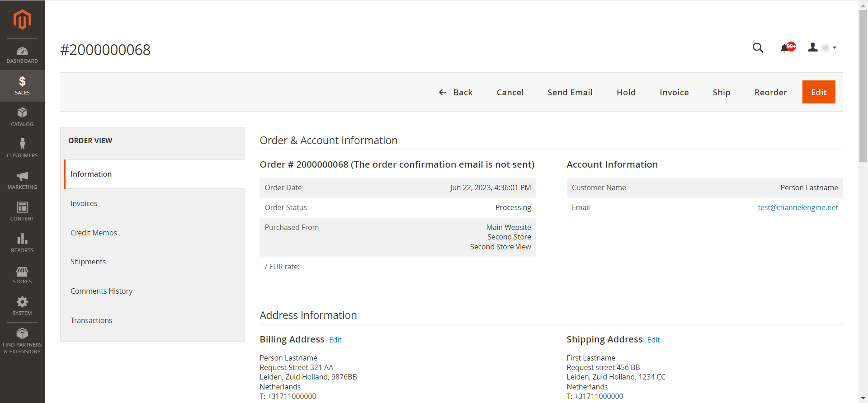Viewport: 868px width, 403px height.
Task: Open the Reports bar chart menu
Action: click(22, 243)
